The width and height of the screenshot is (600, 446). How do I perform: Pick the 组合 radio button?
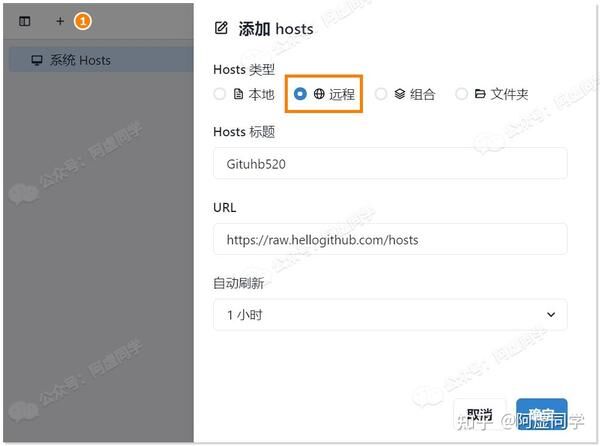click(380, 94)
